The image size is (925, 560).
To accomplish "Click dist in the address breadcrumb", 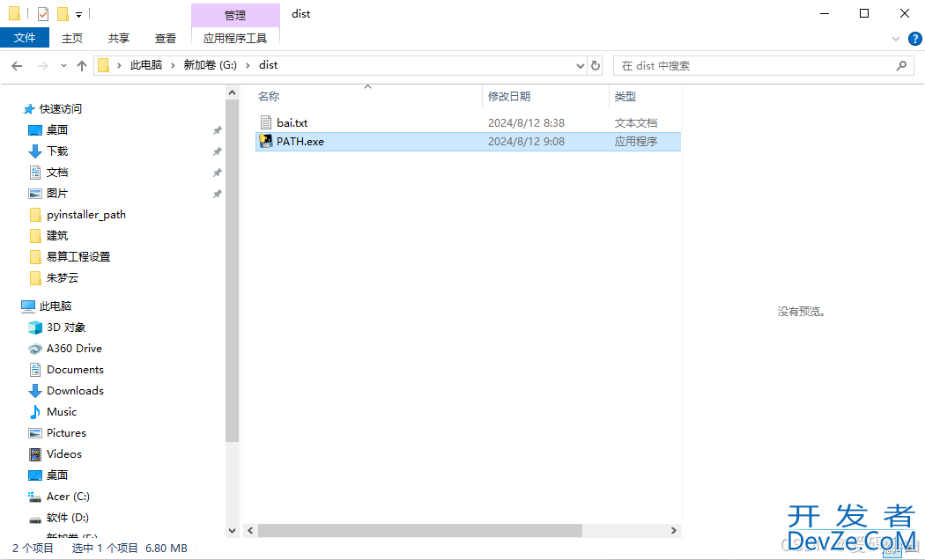I will [269, 65].
